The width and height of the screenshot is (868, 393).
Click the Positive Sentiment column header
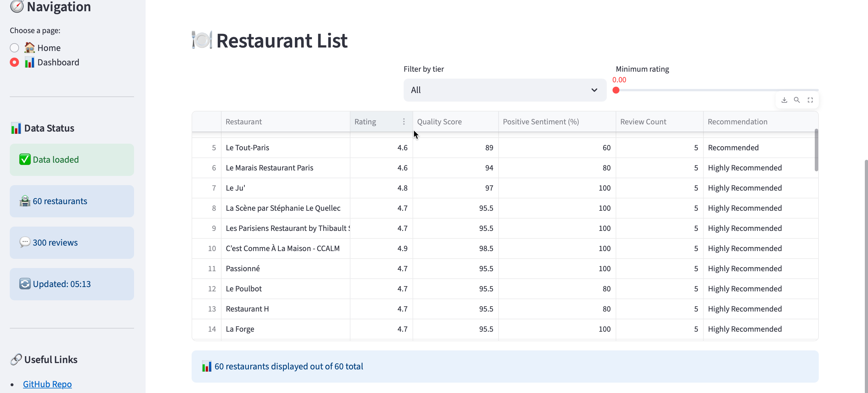[541, 122]
